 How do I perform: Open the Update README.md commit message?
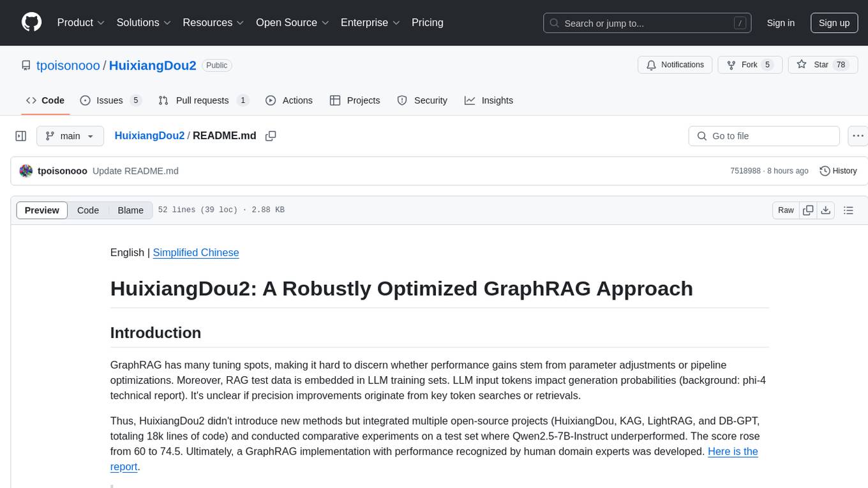coord(135,171)
